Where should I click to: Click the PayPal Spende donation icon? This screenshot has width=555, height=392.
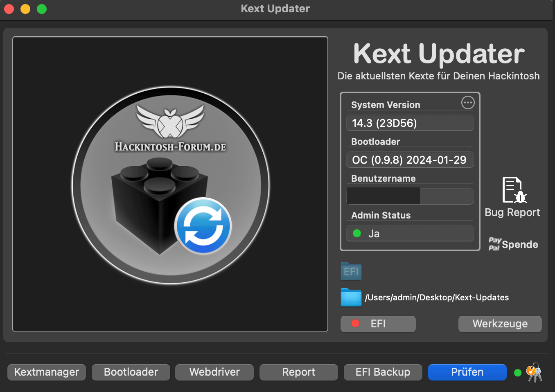pos(494,244)
